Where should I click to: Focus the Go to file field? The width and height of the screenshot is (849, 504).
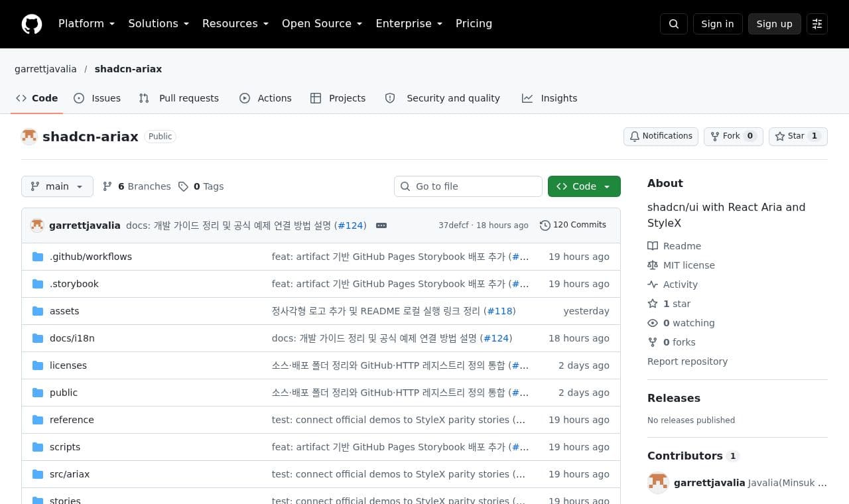point(468,186)
